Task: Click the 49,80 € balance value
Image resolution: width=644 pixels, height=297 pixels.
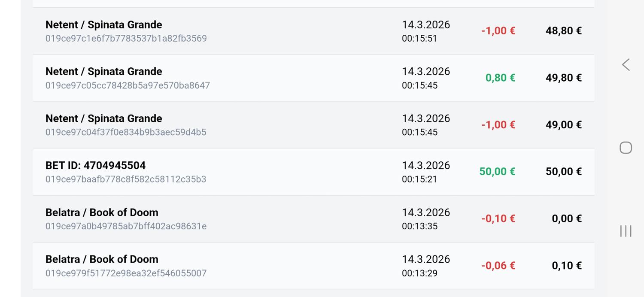Action: tap(563, 78)
